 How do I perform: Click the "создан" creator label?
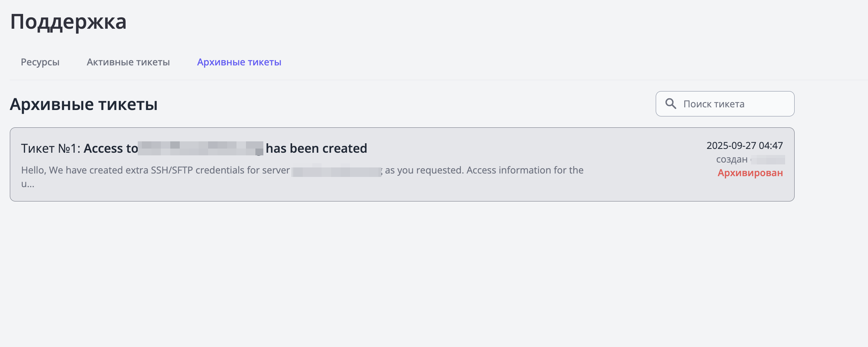pyautogui.click(x=731, y=160)
